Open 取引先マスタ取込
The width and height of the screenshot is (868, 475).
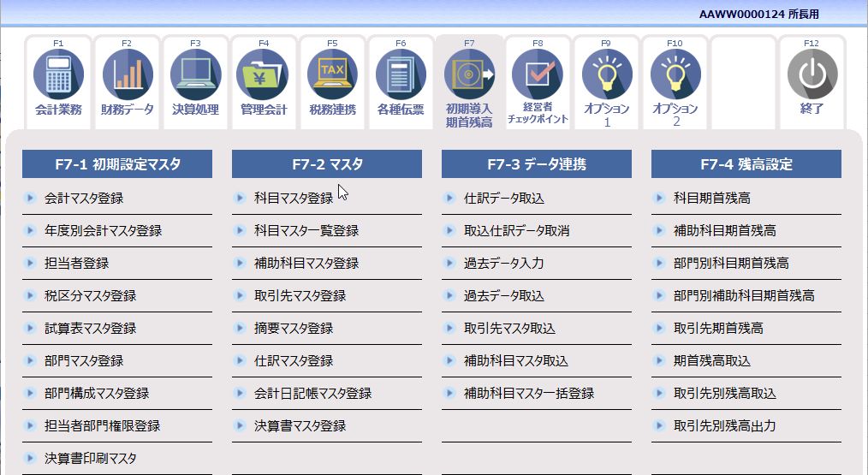[510, 329]
